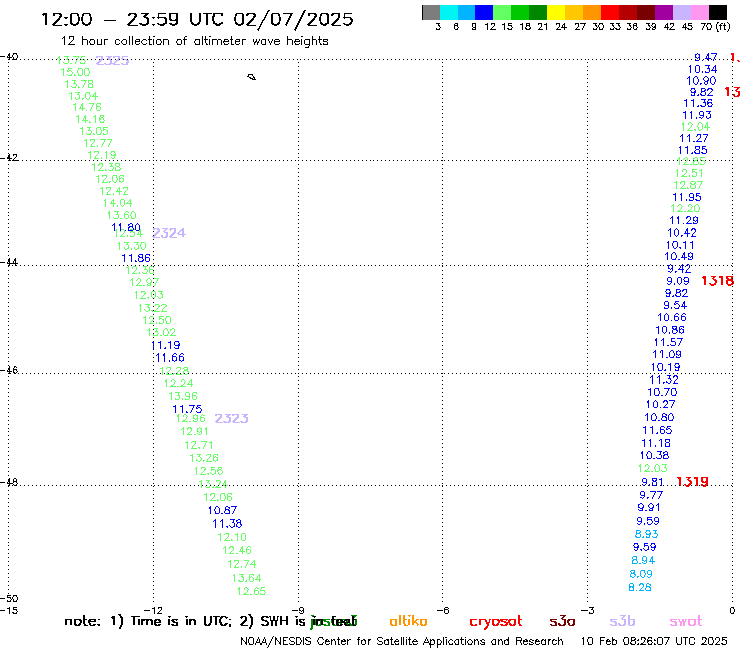The width and height of the screenshot is (740, 650).
Task: Click the small island outline near -10 longitude
Action: pos(252,77)
